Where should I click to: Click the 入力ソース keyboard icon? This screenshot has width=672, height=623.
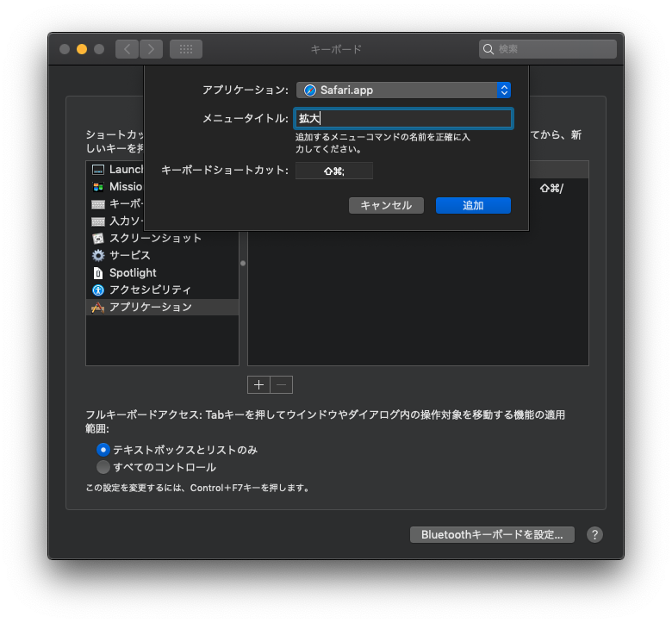[x=98, y=221]
